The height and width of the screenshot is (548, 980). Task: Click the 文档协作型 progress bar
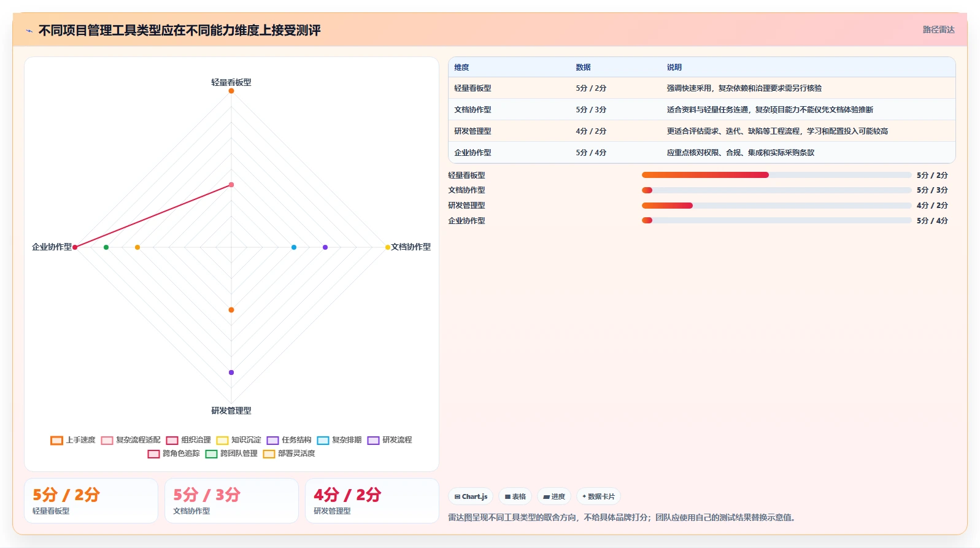pos(776,190)
